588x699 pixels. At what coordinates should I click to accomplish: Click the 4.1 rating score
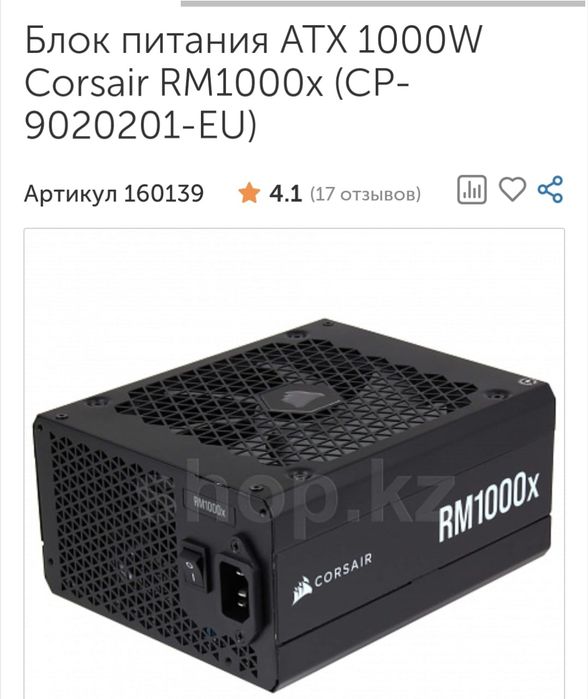point(285,194)
